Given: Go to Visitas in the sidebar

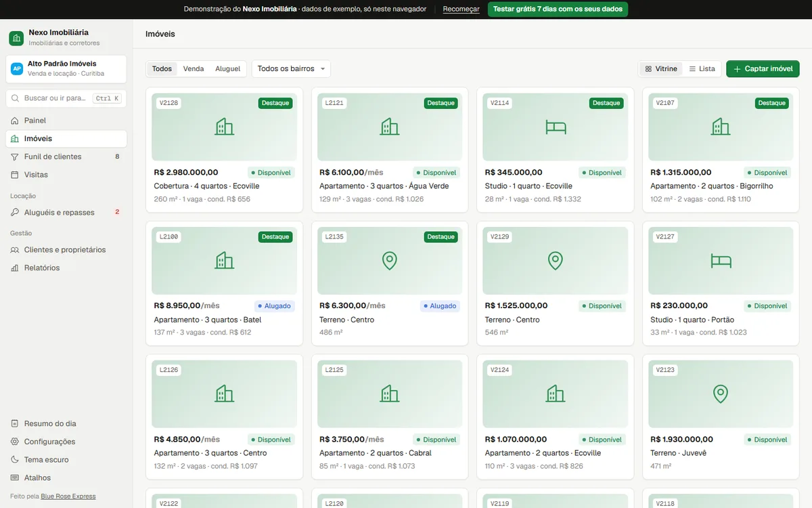Looking at the screenshot, I should tap(66, 175).
